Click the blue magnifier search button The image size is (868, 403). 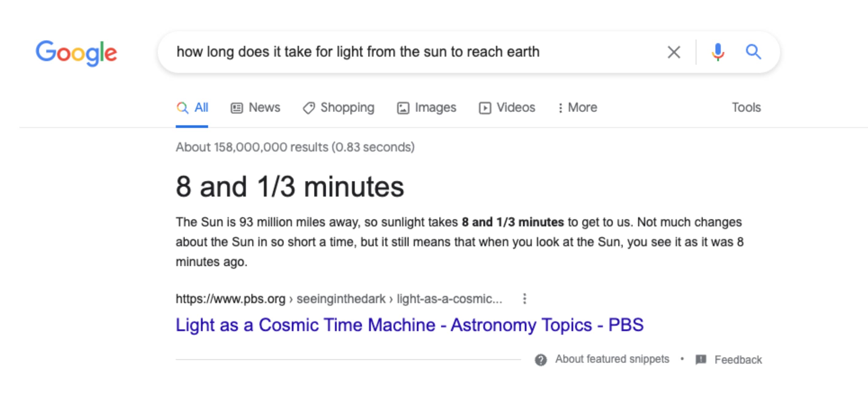pyautogui.click(x=753, y=52)
